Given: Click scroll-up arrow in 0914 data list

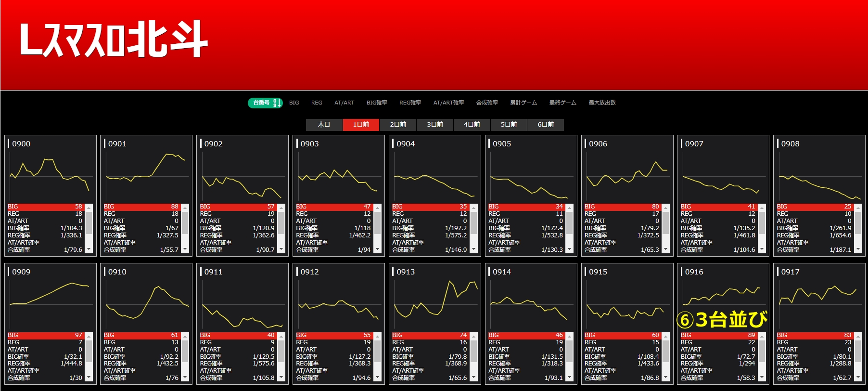Looking at the screenshot, I should click(570, 336).
